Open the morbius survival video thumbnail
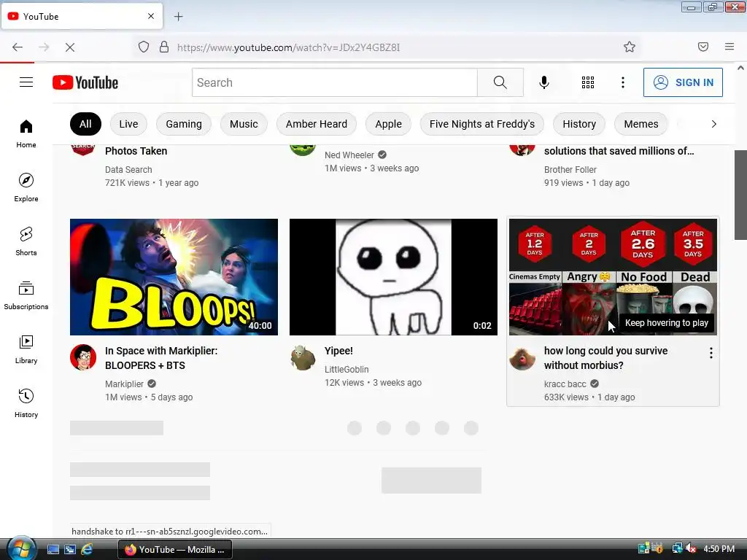Screen dimensions: 747x560 [x=613, y=276]
